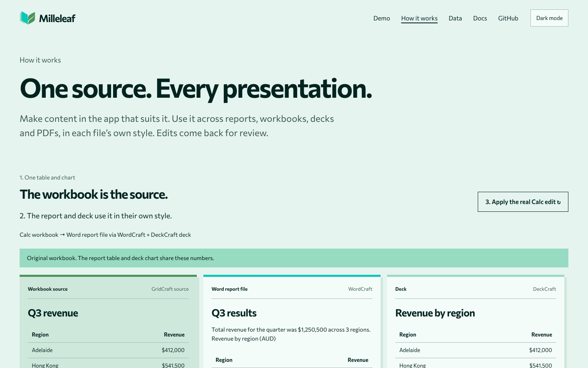Viewport: 588px width, 368px height.
Task: Click $412,000 in the Deck table
Action: tap(541, 350)
